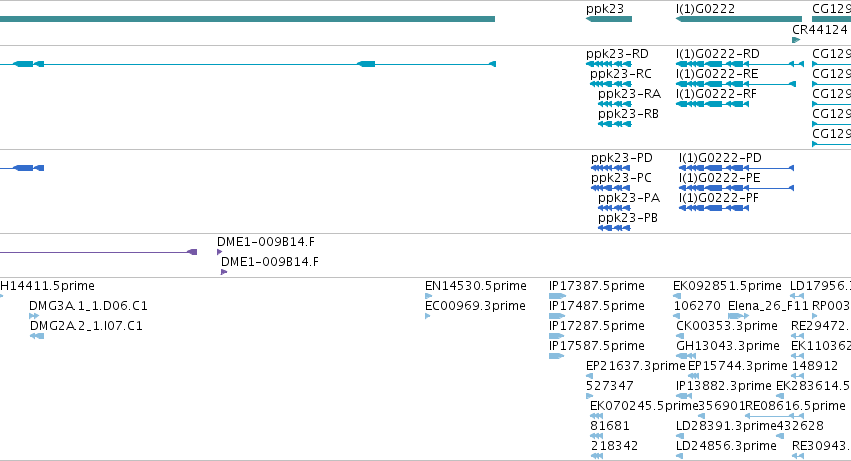Screen dimensions: 851x461
Task: Click first DME1-009B14.F purple arrow
Action: click(x=219, y=252)
